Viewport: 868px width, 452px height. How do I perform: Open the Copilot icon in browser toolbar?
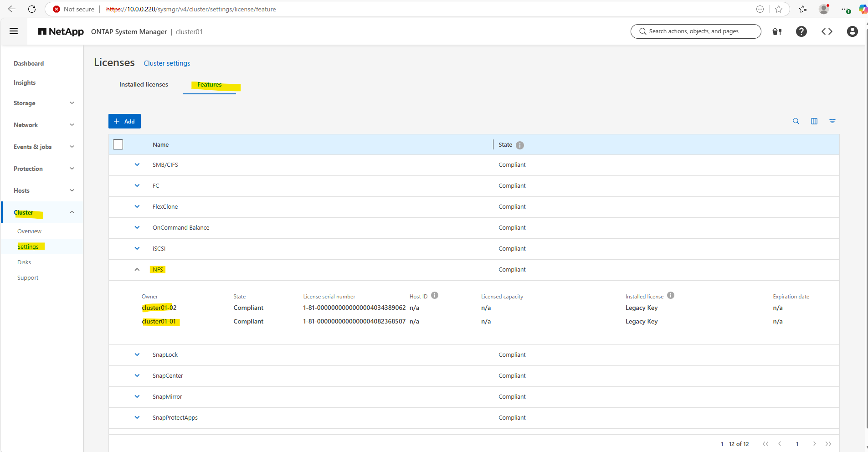pos(863,9)
